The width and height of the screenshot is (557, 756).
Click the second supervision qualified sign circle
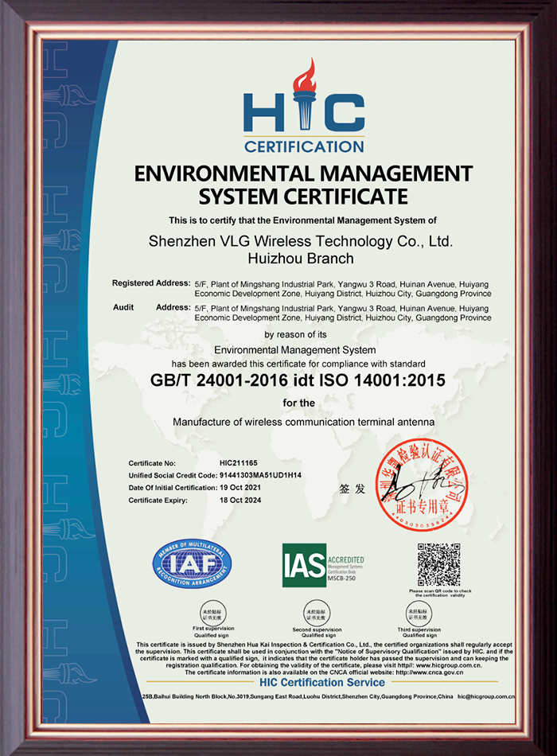tap(313, 614)
